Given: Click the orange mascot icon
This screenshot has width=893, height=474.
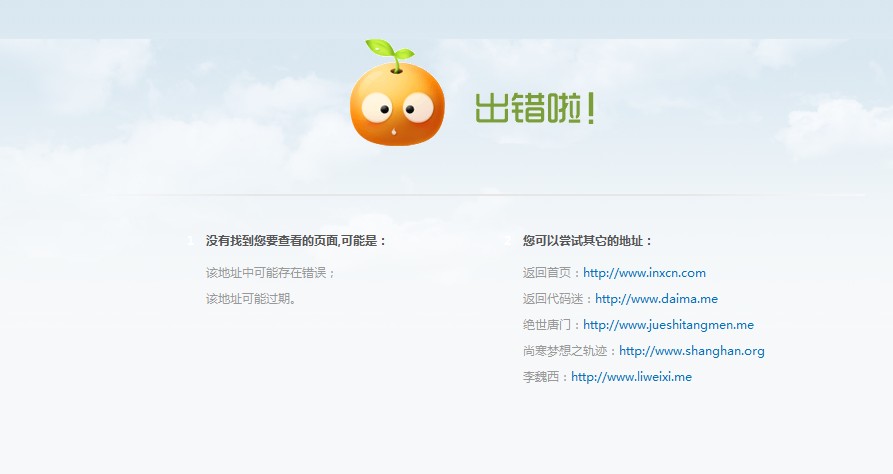Looking at the screenshot, I should pyautogui.click(x=397, y=92).
